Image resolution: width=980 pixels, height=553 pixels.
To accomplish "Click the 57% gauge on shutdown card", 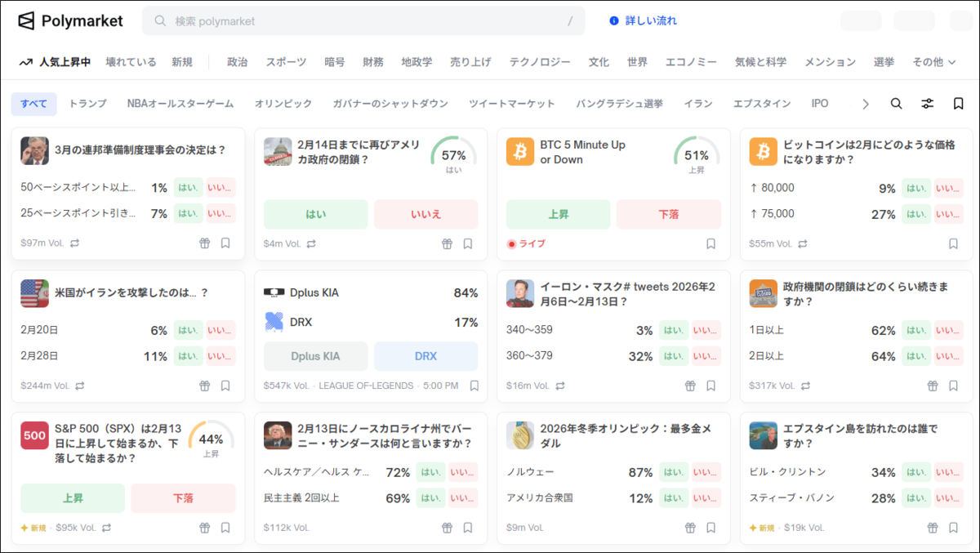I will [x=454, y=156].
